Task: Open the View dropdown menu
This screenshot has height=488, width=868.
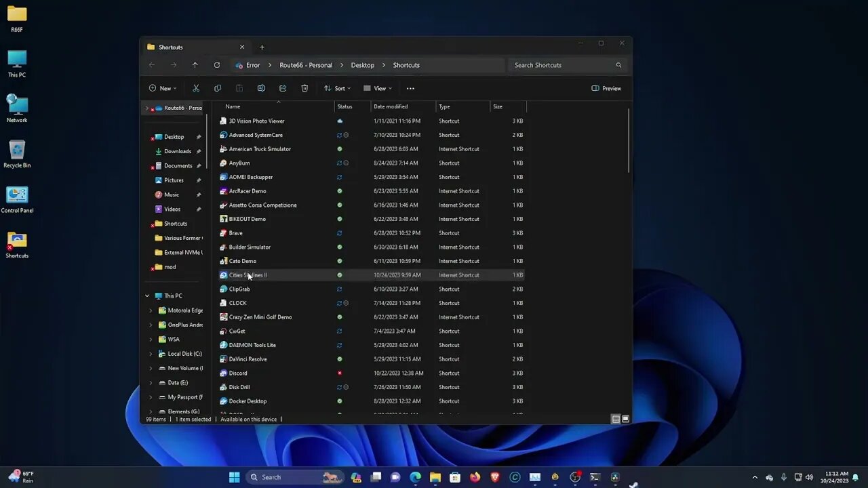Action: [x=379, y=88]
